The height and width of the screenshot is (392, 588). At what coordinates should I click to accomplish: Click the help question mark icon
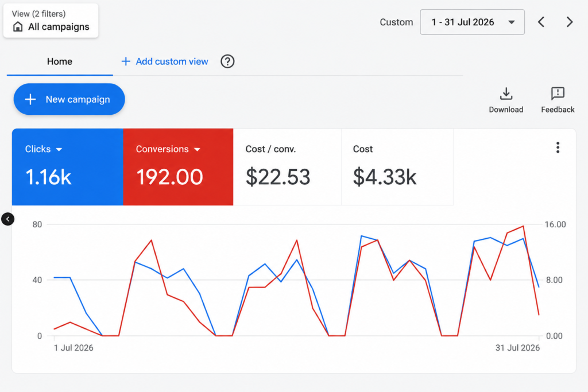pos(227,61)
